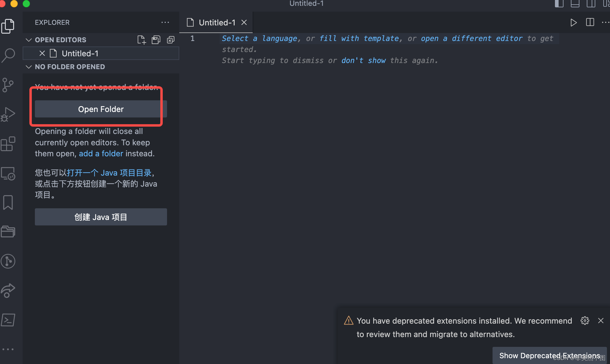This screenshot has height=364, width=610.
Task: Click the New Untitled File icon
Action: (x=141, y=40)
